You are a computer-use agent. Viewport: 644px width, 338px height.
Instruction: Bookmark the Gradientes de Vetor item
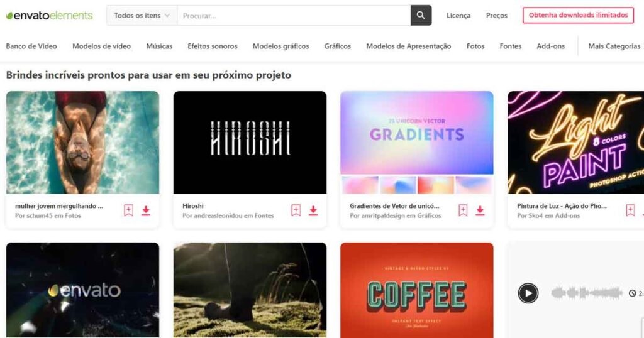(x=463, y=210)
